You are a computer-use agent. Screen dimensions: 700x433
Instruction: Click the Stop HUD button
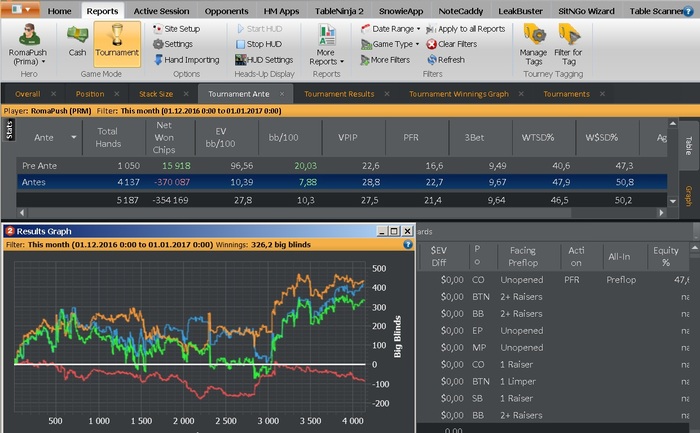pyautogui.click(x=259, y=44)
